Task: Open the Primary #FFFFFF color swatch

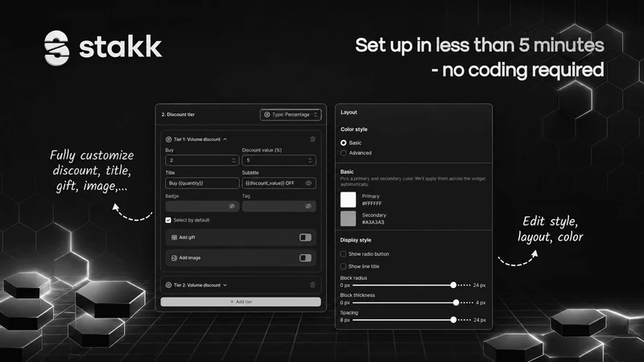Action: click(349, 200)
